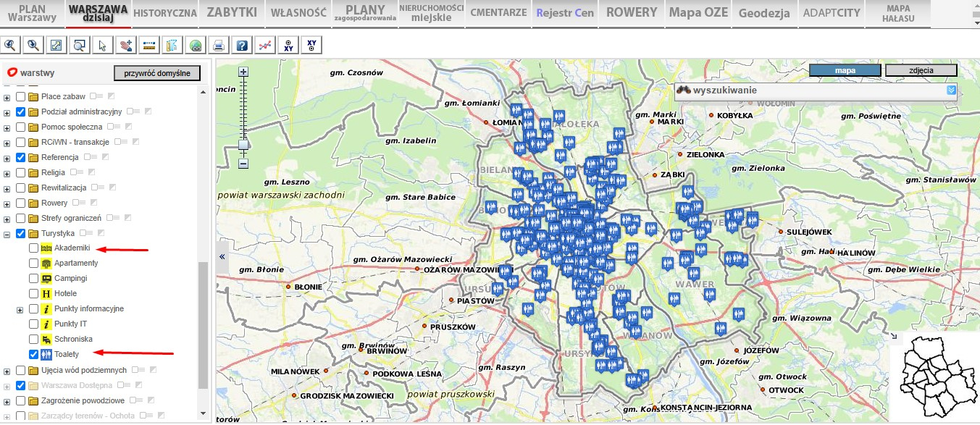The width and height of the screenshot is (980, 425).
Task: Click the zoom in plus on map slider
Action: coord(243,72)
